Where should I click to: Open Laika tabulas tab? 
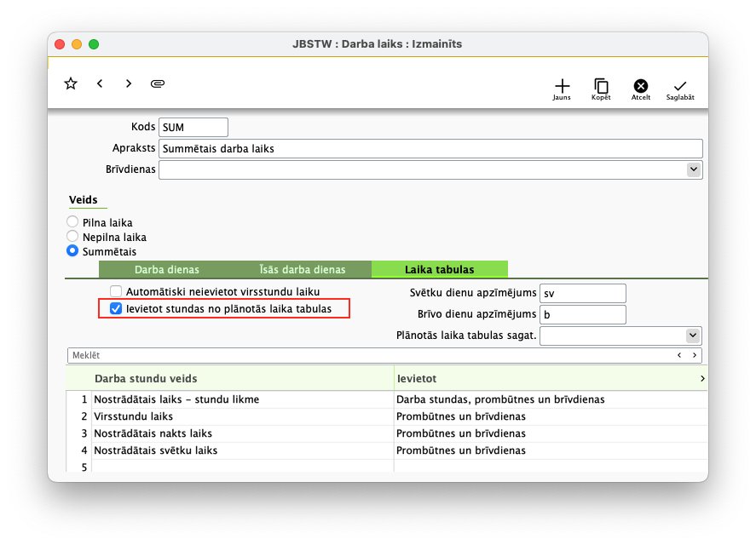[x=439, y=269]
